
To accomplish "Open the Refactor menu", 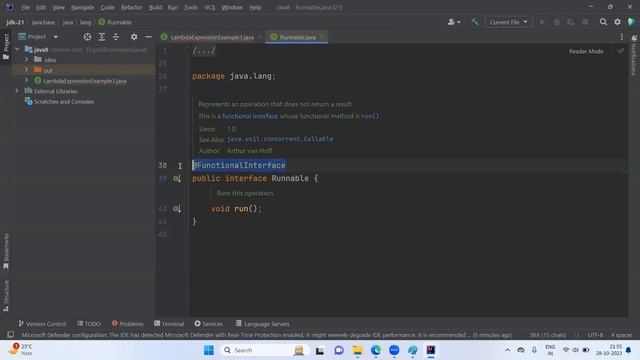I will click(131, 7).
